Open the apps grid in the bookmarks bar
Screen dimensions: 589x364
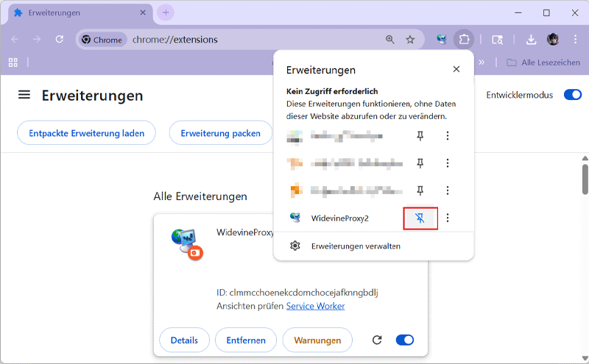(x=13, y=63)
